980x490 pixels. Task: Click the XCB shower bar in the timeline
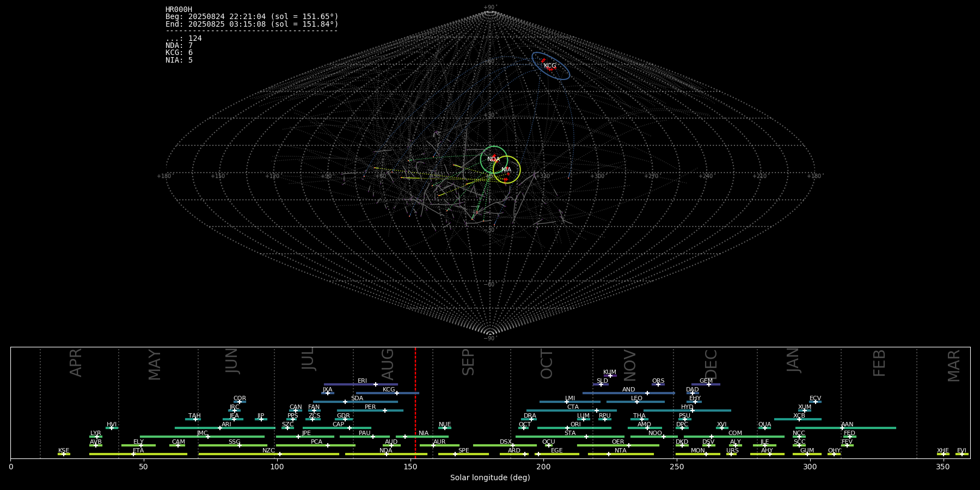click(798, 419)
